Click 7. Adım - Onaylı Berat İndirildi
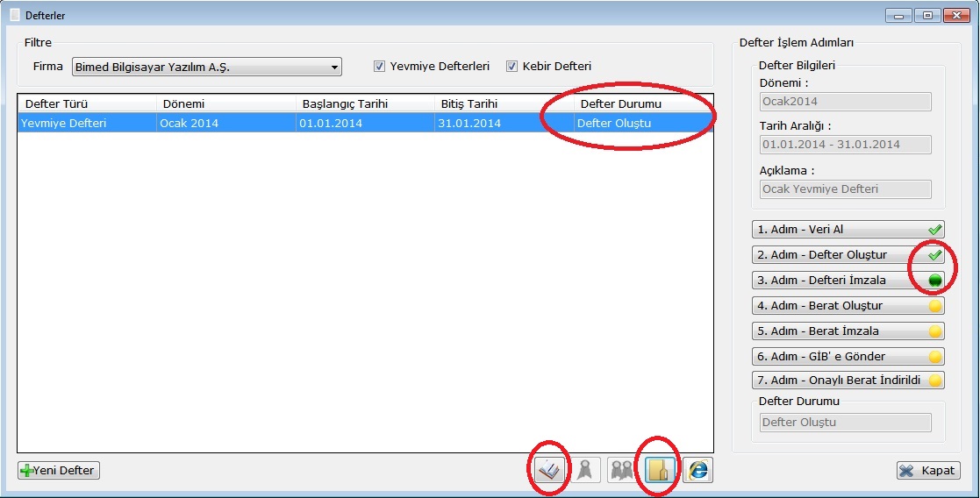This screenshot has height=498, width=980. pyautogui.click(x=848, y=380)
